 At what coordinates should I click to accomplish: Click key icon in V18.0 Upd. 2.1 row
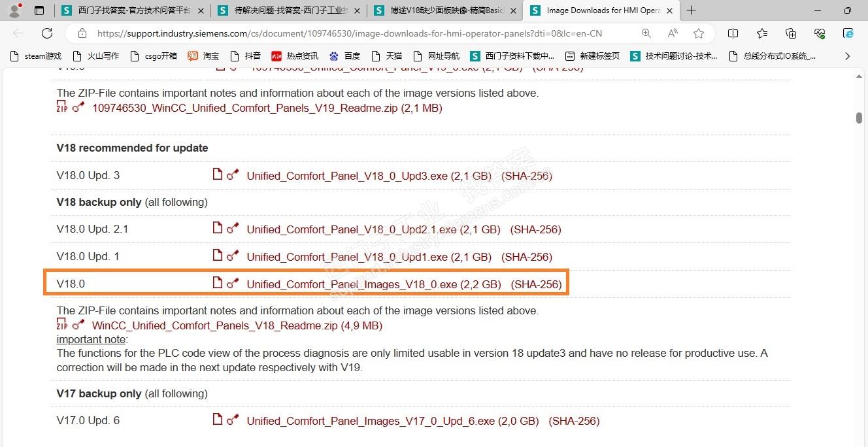[233, 228]
